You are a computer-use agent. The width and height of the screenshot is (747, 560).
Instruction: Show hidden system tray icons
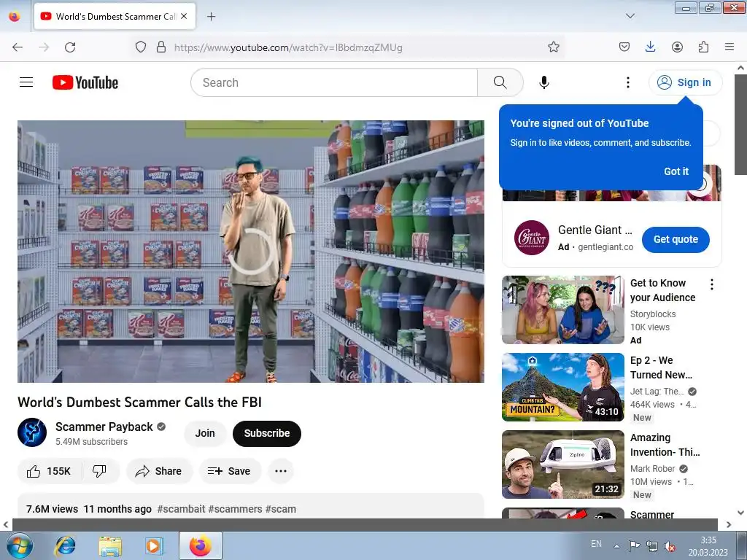(x=616, y=546)
